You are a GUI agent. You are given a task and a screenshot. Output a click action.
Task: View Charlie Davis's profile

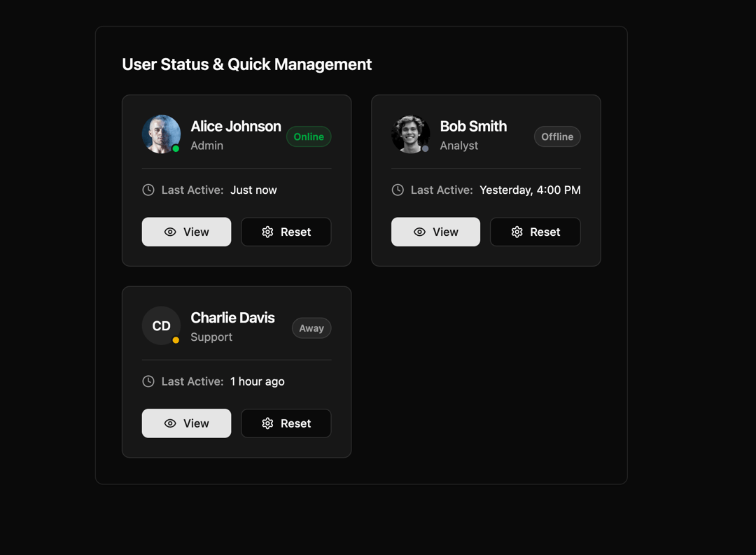(x=186, y=423)
